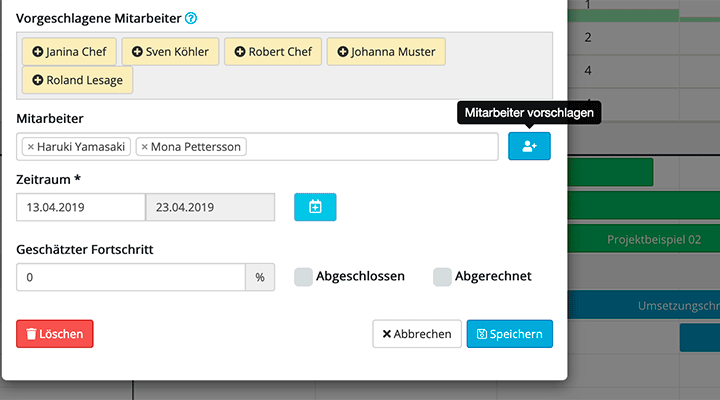This screenshot has width=720, height=400.
Task: Save changes with the Speichern button
Action: coord(509,334)
